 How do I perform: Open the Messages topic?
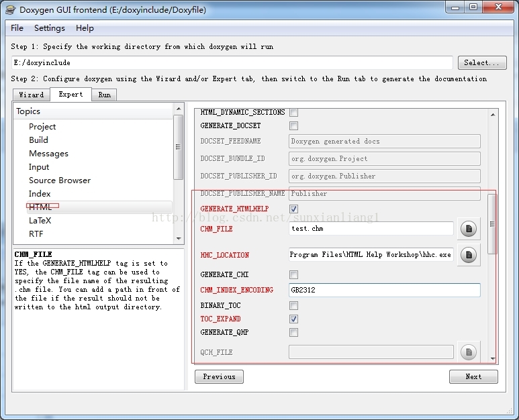48,154
